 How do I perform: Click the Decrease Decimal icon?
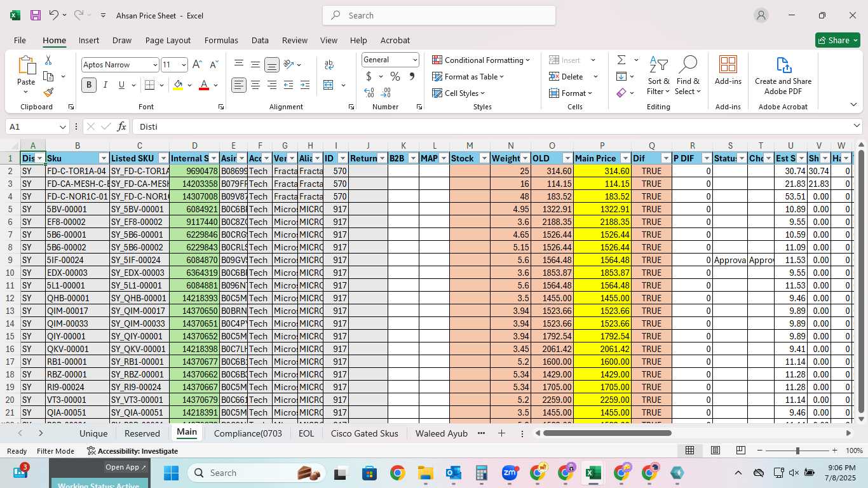tap(387, 93)
